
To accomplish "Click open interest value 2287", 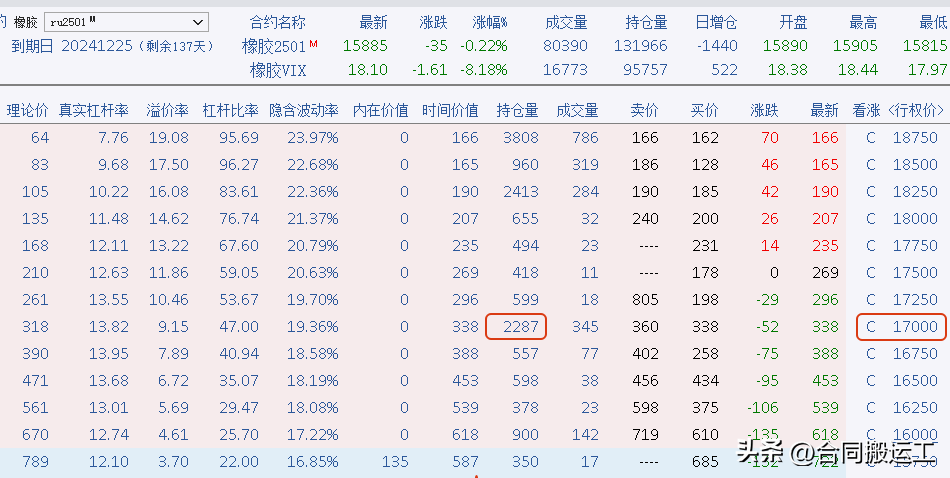I will [x=520, y=327].
